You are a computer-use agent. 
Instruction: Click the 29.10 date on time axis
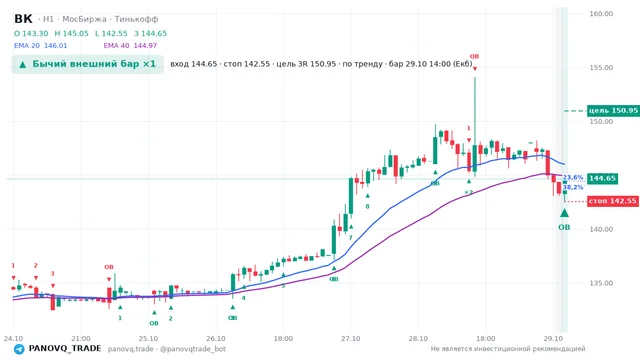coord(553,339)
